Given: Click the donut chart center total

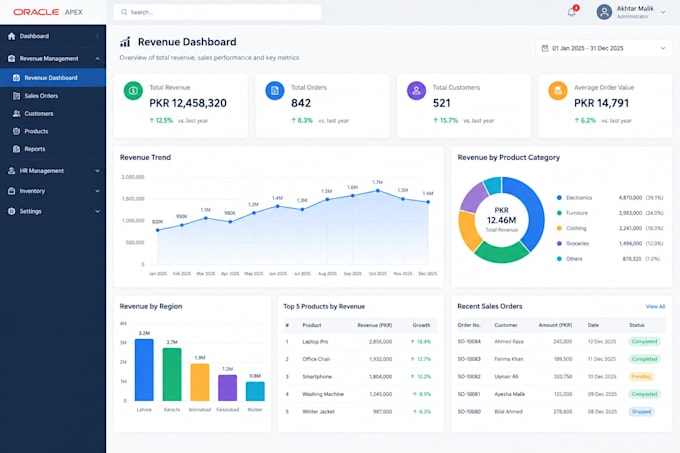Looking at the screenshot, I should coord(501,219).
